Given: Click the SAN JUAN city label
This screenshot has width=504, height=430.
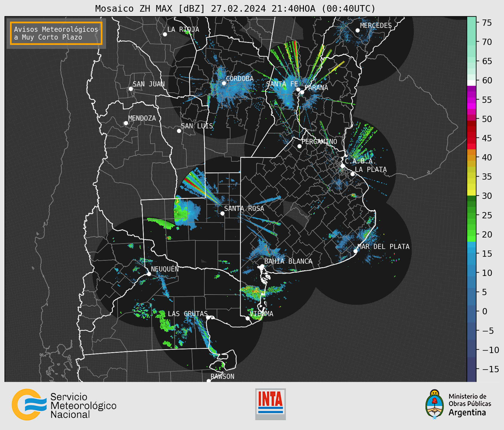Looking at the screenshot, I should (x=148, y=84).
